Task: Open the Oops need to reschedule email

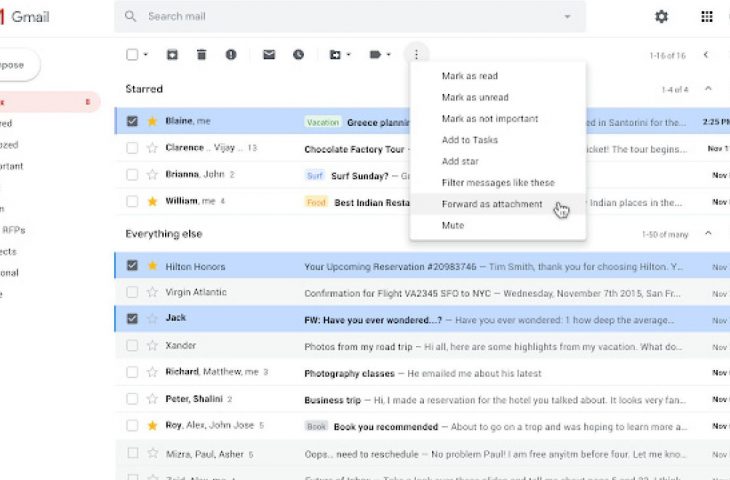Action: (x=422, y=453)
